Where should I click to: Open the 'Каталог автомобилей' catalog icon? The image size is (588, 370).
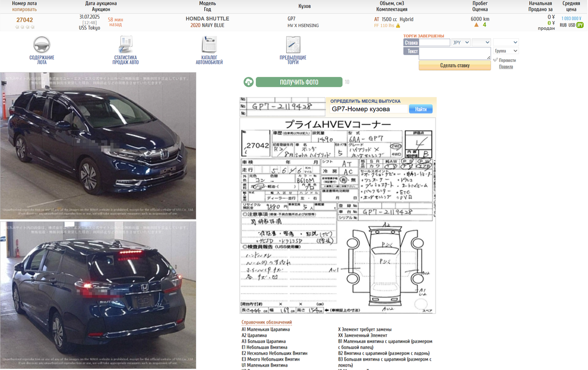click(209, 45)
